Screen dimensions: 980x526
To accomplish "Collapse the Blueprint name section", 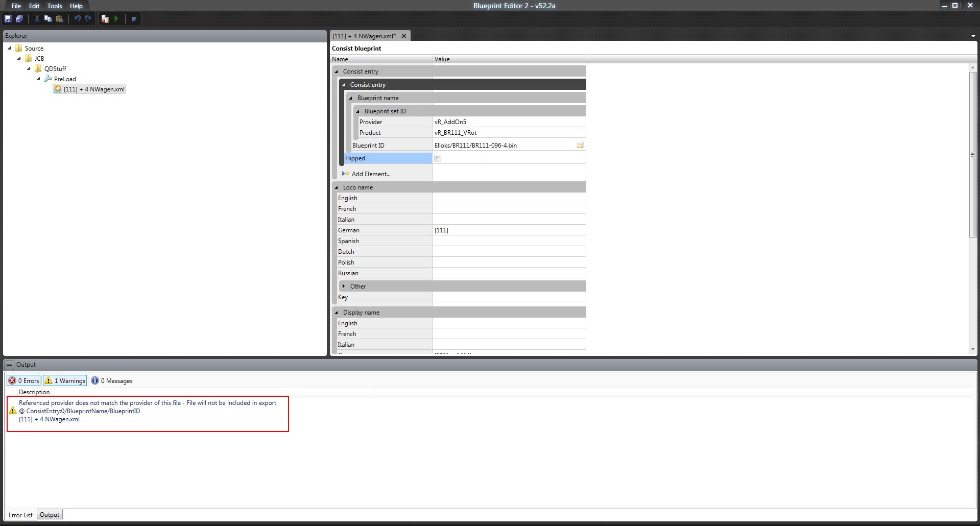I will 351,98.
